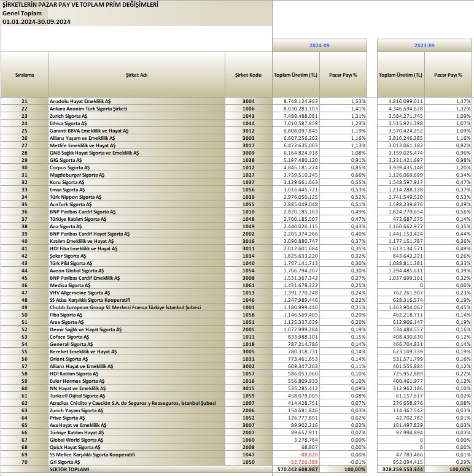Select NN Hayat ve Emeklilik AŞ cell
The image size is (474, 476).
136,388
